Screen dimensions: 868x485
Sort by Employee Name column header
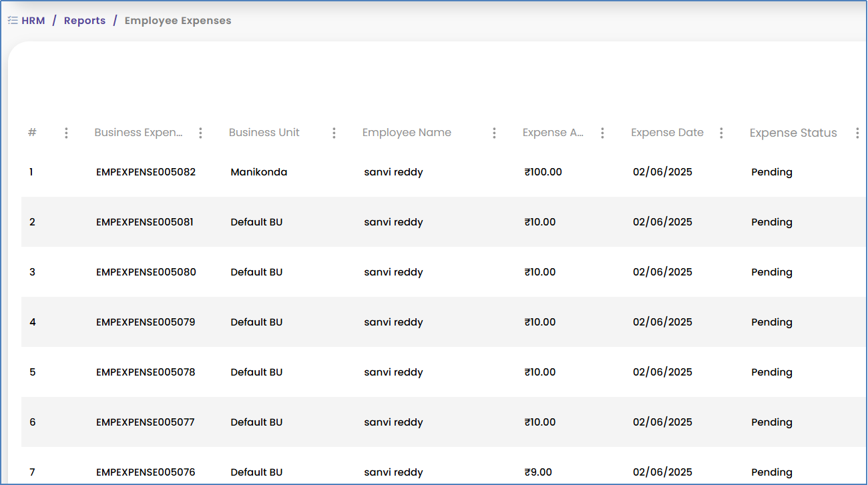(407, 133)
